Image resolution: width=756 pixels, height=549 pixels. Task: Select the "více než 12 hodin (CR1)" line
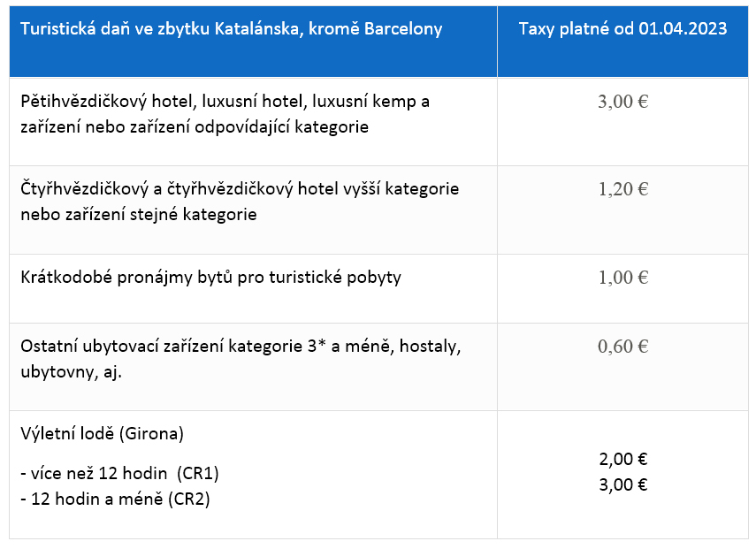119,474
